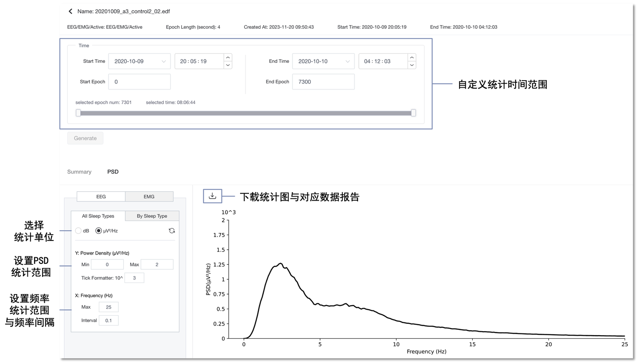
Task: Click the down arrow to decrease start time
Action: click(x=227, y=65)
